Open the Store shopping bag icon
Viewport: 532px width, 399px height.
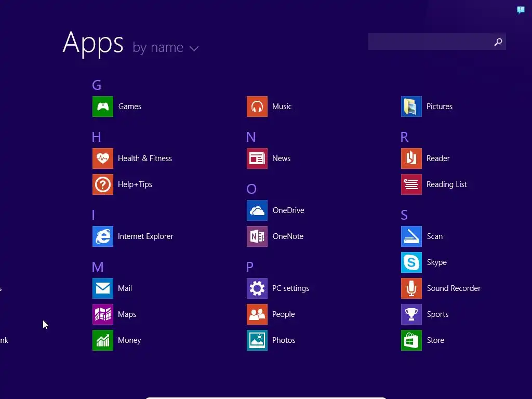(411, 340)
